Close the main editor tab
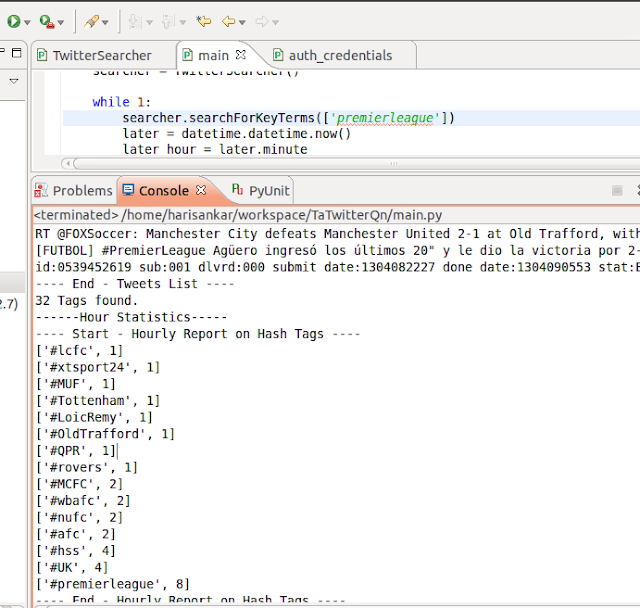Image resolution: width=640 pixels, height=608 pixels. click(x=241, y=55)
